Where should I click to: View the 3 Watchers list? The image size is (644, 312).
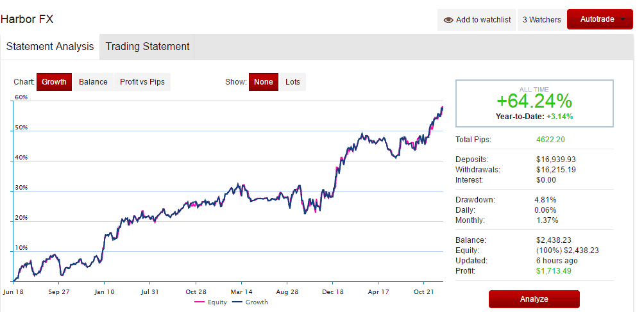pyautogui.click(x=541, y=20)
